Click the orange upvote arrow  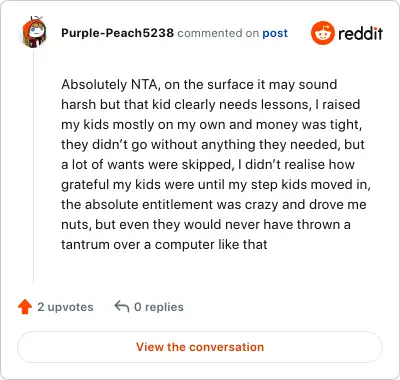25,307
